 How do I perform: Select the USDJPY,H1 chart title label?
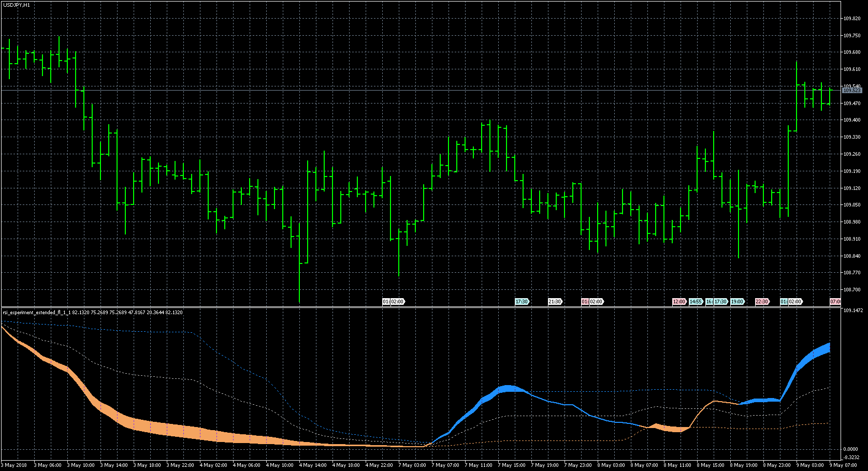tap(17, 5)
